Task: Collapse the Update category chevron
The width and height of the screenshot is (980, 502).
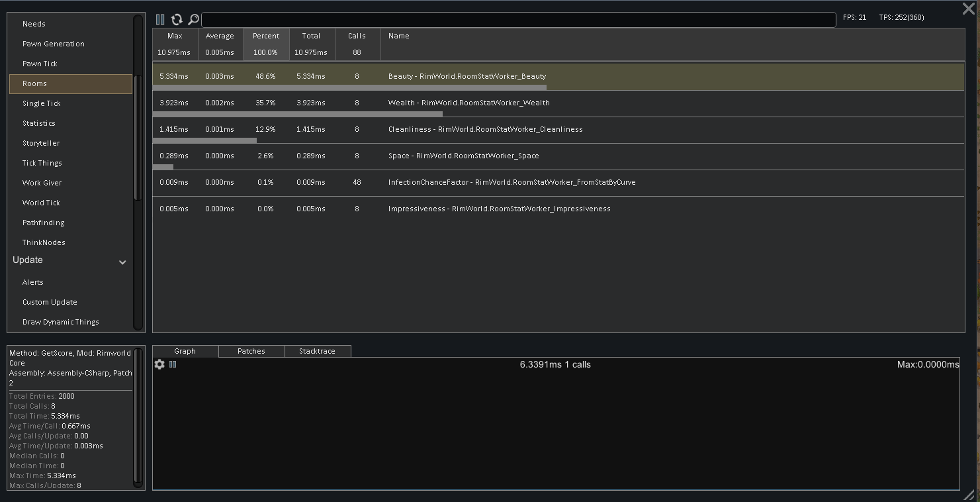Action: (x=122, y=262)
